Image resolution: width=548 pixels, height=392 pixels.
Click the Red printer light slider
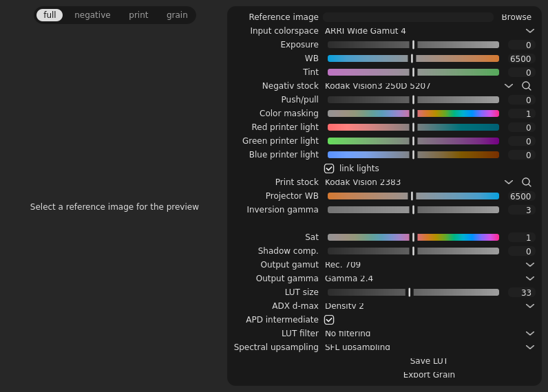click(413, 127)
